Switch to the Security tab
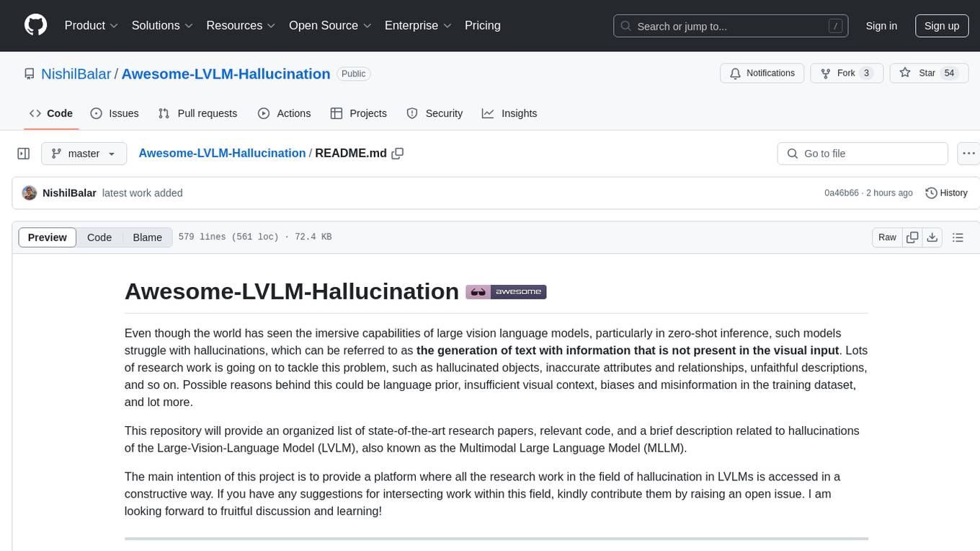The image size is (980, 551). tap(435, 113)
